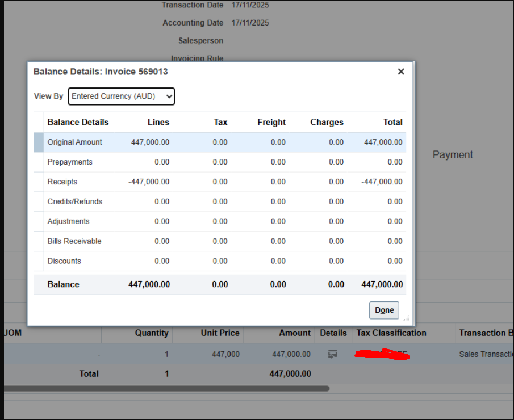The width and height of the screenshot is (514, 420).
Task: Click the Original Amount row label
Action: point(75,142)
